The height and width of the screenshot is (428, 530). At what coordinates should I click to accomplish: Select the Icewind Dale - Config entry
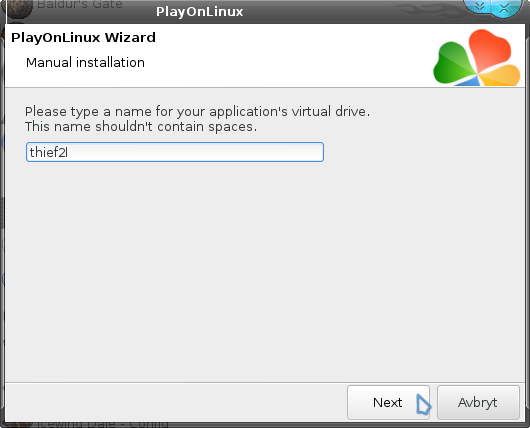(102, 424)
